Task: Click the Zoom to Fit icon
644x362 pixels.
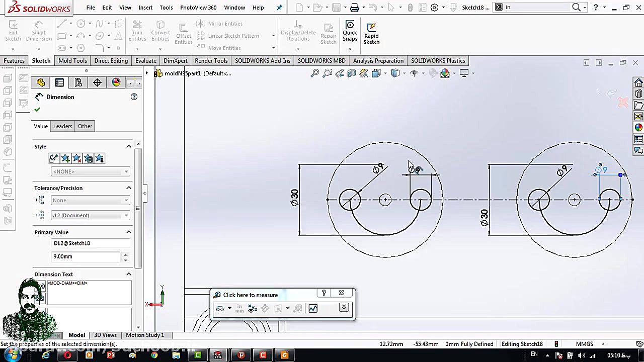Action: [315, 73]
